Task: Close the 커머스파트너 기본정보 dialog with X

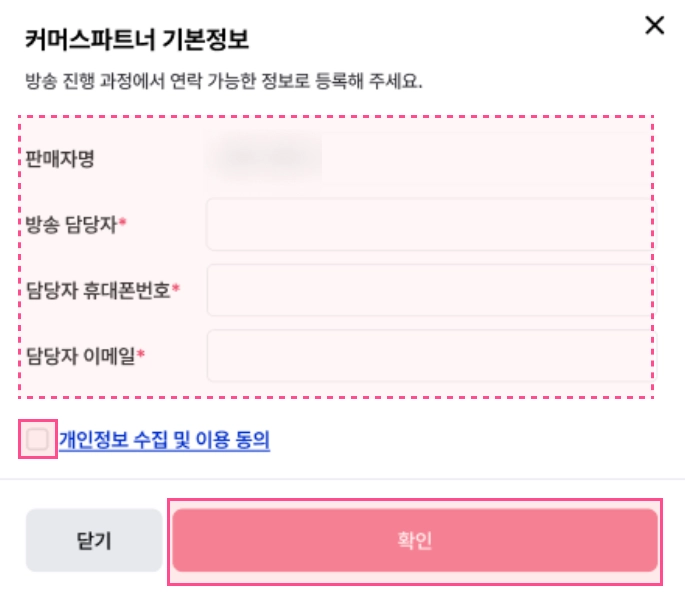Action: tap(655, 26)
